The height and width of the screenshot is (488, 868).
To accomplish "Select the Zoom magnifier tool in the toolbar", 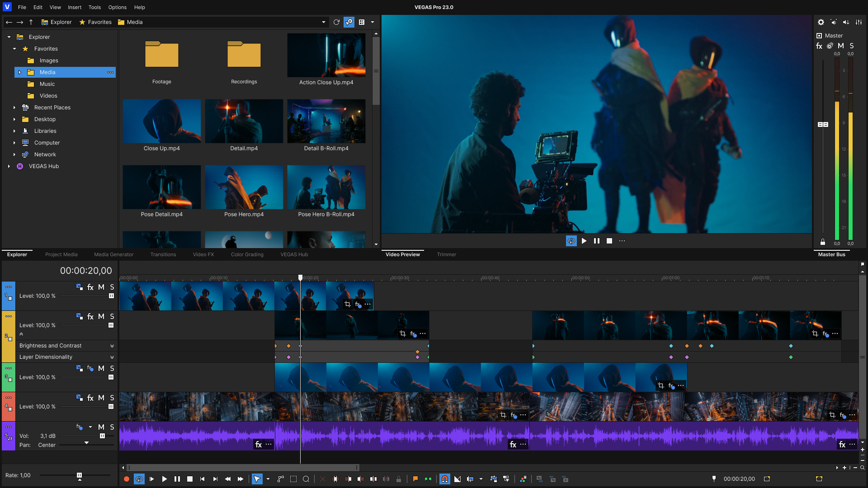I will pos(307,479).
